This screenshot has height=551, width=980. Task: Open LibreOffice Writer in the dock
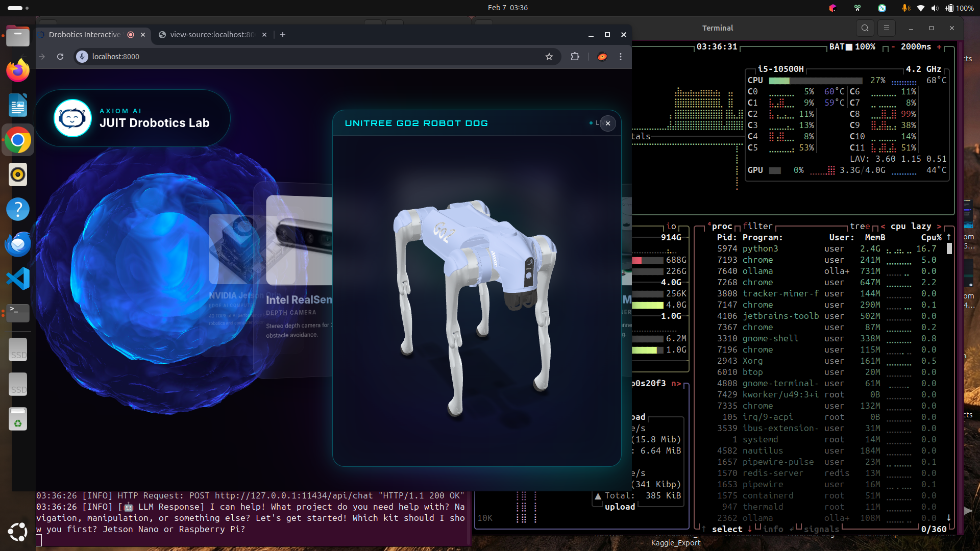18,105
